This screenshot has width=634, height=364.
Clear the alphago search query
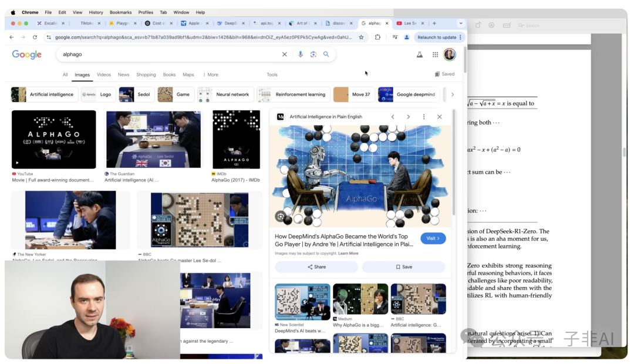pyautogui.click(x=284, y=54)
